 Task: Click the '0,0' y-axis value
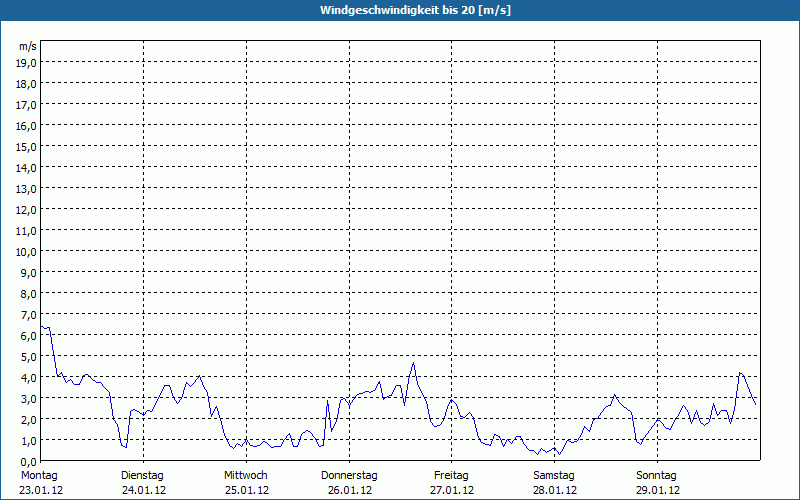[29, 462]
